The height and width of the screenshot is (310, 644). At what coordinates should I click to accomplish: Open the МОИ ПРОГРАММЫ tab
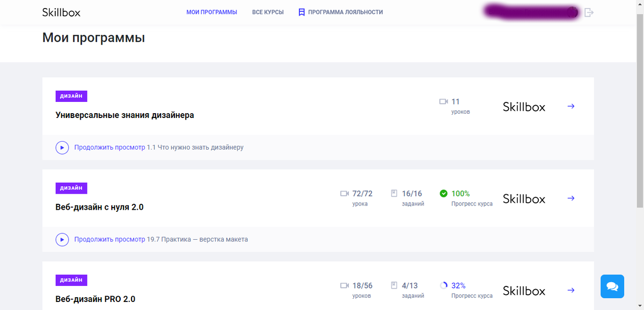pyautogui.click(x=211, y=12)
